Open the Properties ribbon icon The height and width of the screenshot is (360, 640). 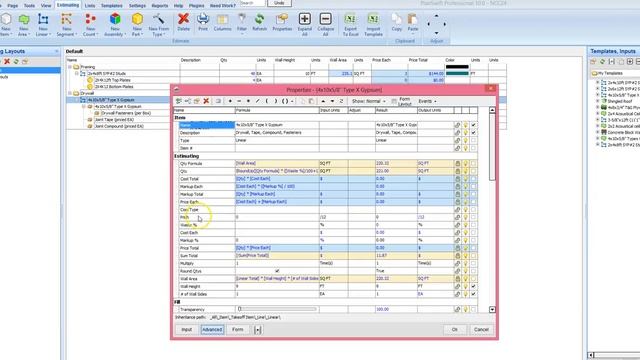282,19
